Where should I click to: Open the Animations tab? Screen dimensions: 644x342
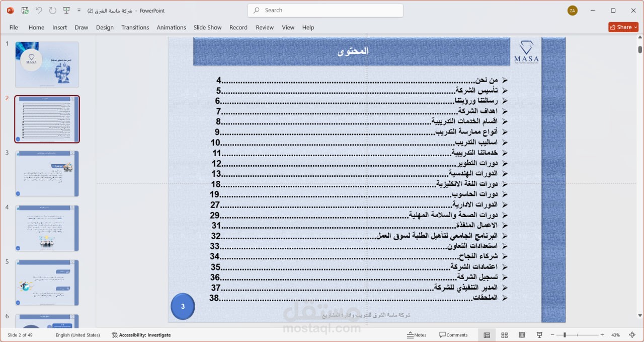(171, 27)
